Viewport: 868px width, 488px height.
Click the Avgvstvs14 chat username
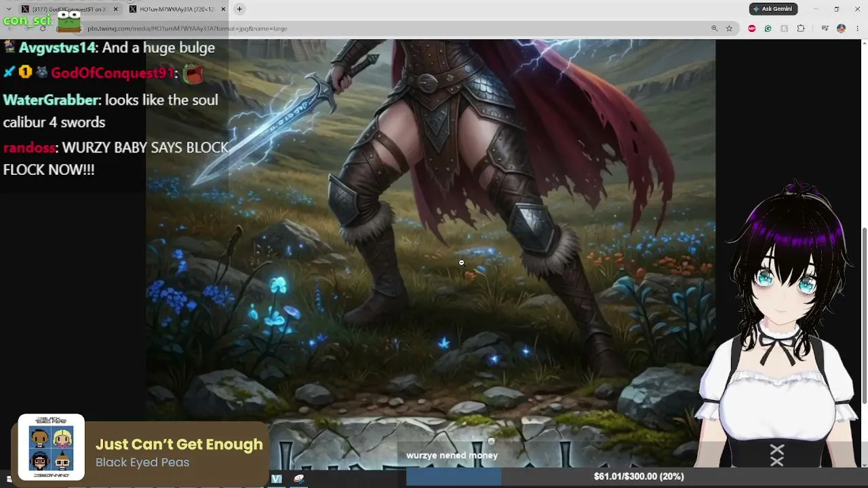[x=58, y=48]
